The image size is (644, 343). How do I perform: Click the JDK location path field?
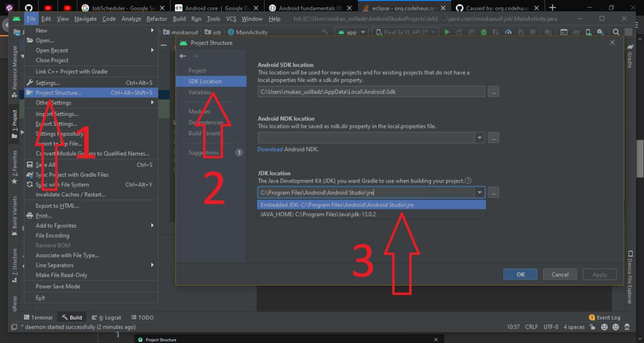pyautogui.click(x=366, y=192)
